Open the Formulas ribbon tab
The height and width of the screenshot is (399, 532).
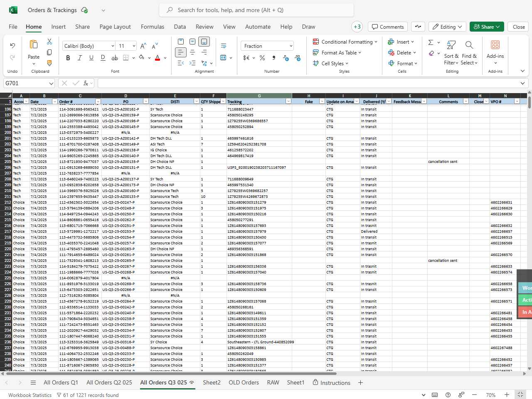pos(153,27)
